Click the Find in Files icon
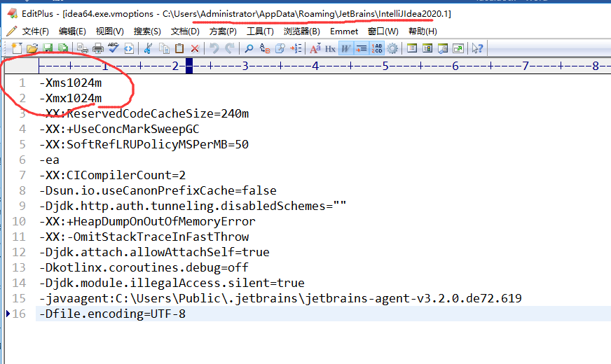Viewport: 611px width, 364px height. coord(280,48)
